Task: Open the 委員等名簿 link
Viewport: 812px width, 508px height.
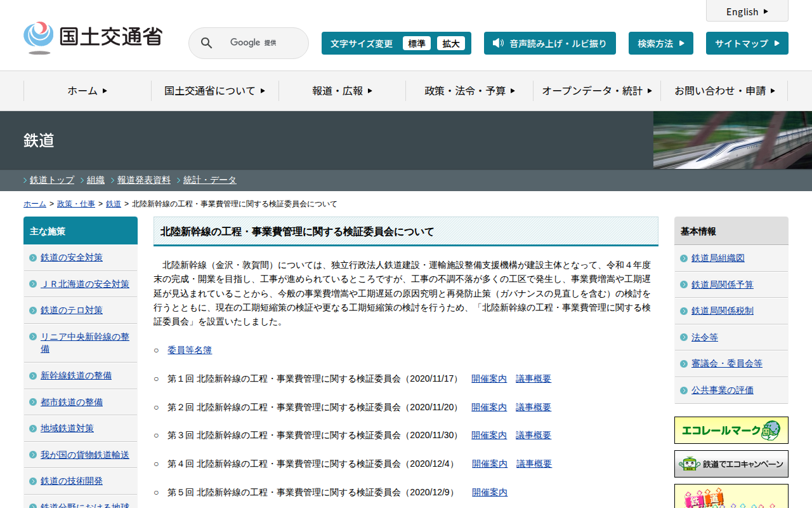Action: 190,350
